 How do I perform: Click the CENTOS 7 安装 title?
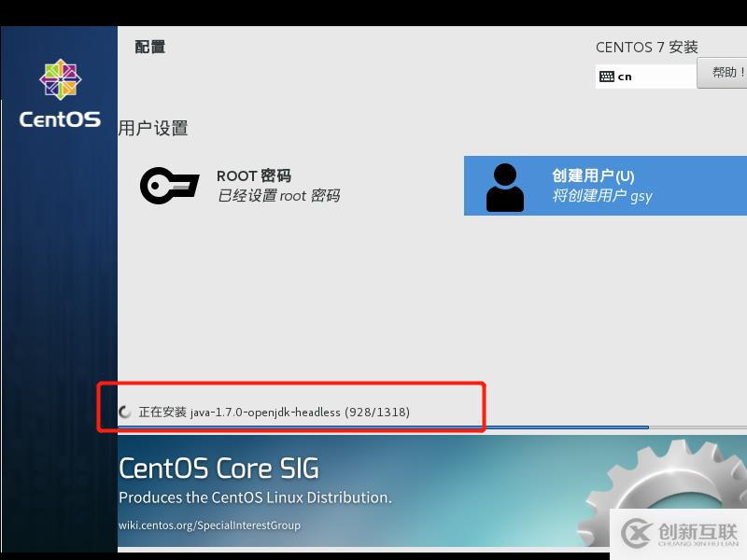pyautogui.click(x=647, y=47)
